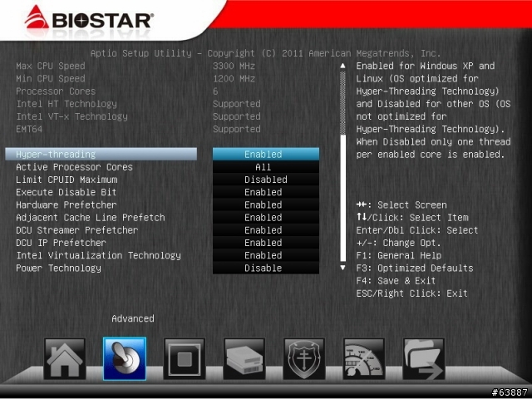The width and height of the screenshot is (532, 399).
Task: Select Adjacent Cache Line Prefetch label
Action: [x=91, y=217]
